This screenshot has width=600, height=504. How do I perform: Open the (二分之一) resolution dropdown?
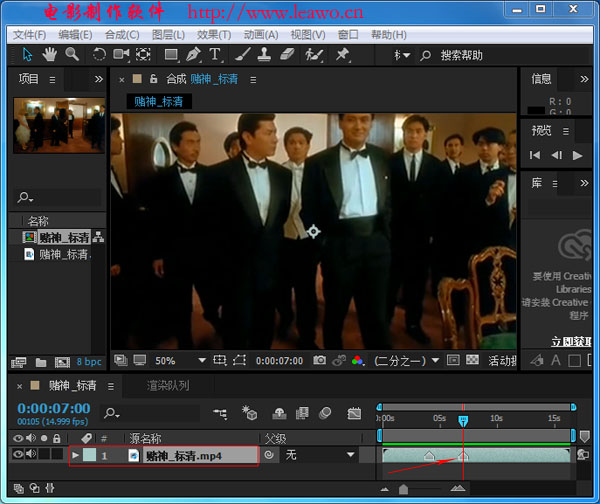[x=406, y=360]
